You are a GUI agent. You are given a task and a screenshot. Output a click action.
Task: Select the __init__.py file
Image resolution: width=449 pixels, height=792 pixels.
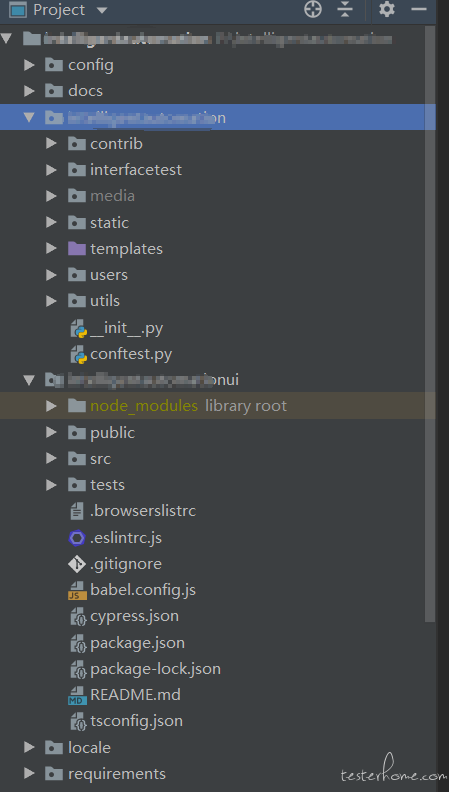pos(127,329)
